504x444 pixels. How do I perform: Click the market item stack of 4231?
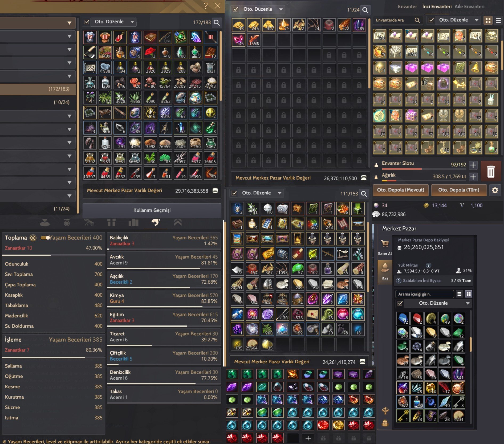point(459,416)
